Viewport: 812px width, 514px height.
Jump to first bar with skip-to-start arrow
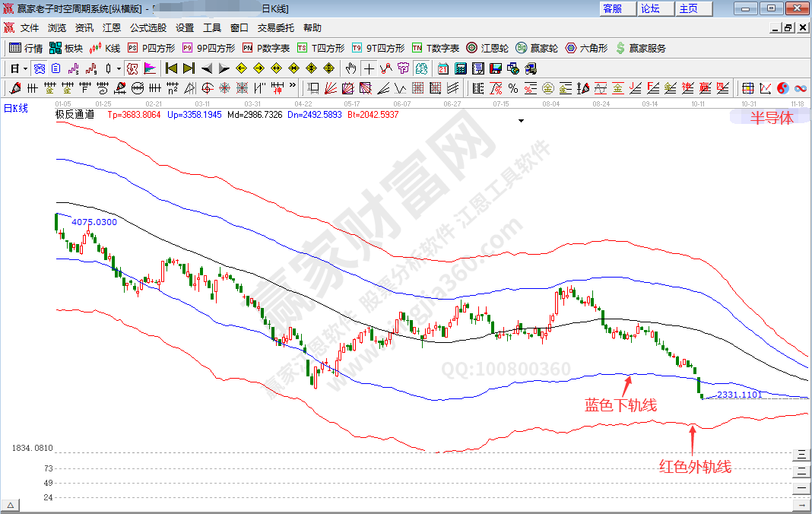pos(171,68)
